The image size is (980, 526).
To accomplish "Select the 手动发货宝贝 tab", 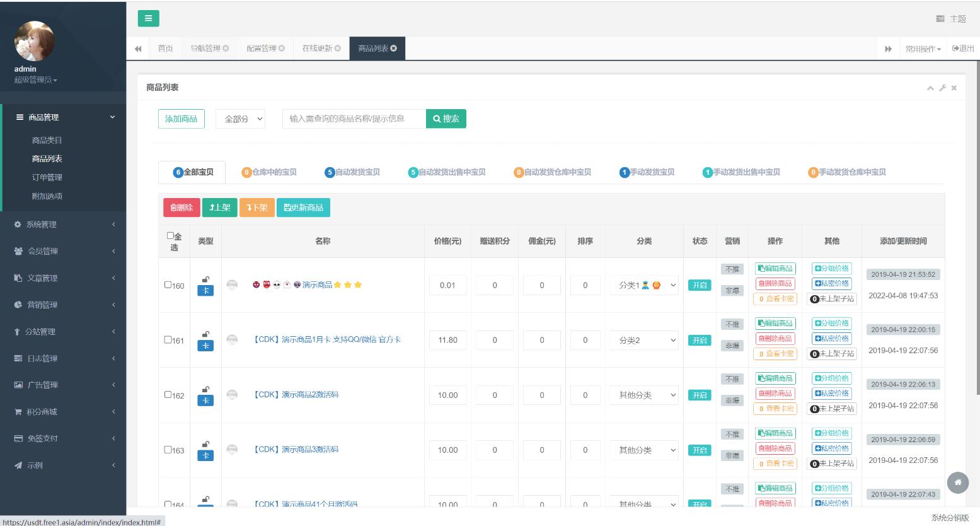I will pyautogui.click(x=647, y=172).
